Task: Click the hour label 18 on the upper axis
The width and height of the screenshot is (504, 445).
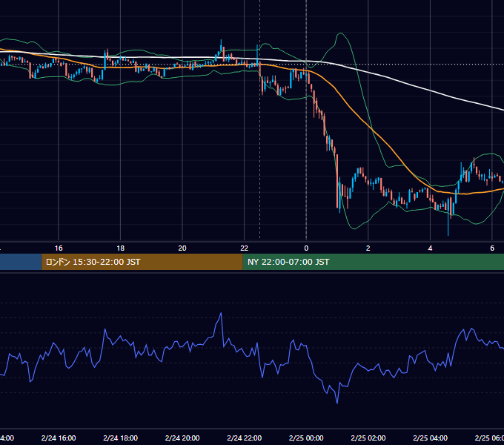Action: (x=121, y=248)
